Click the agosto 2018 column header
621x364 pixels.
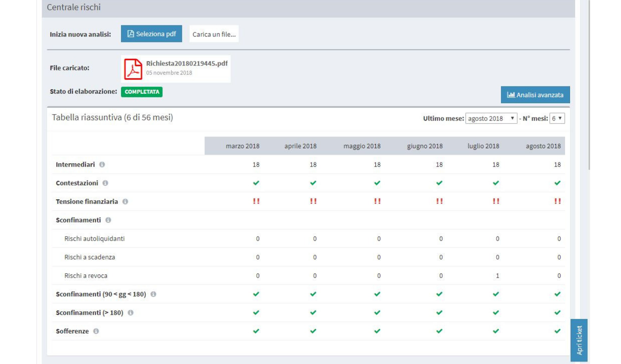543,146
